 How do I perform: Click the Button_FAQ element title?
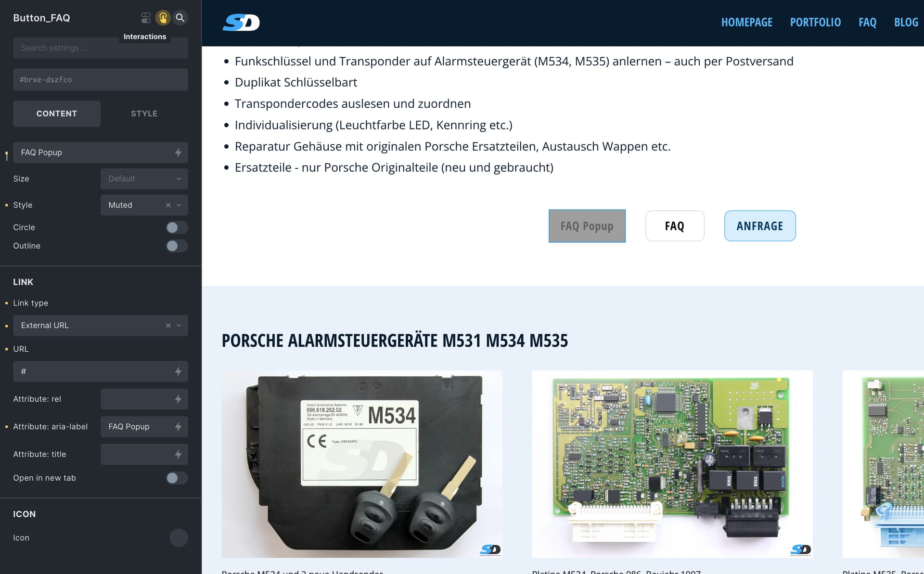tap(41, 18)
